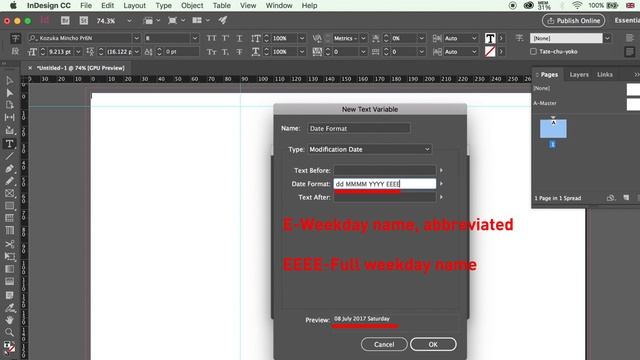This screenshot has height=360, width=640.
Task: Open the Help menu
Action: click(309, 6)
